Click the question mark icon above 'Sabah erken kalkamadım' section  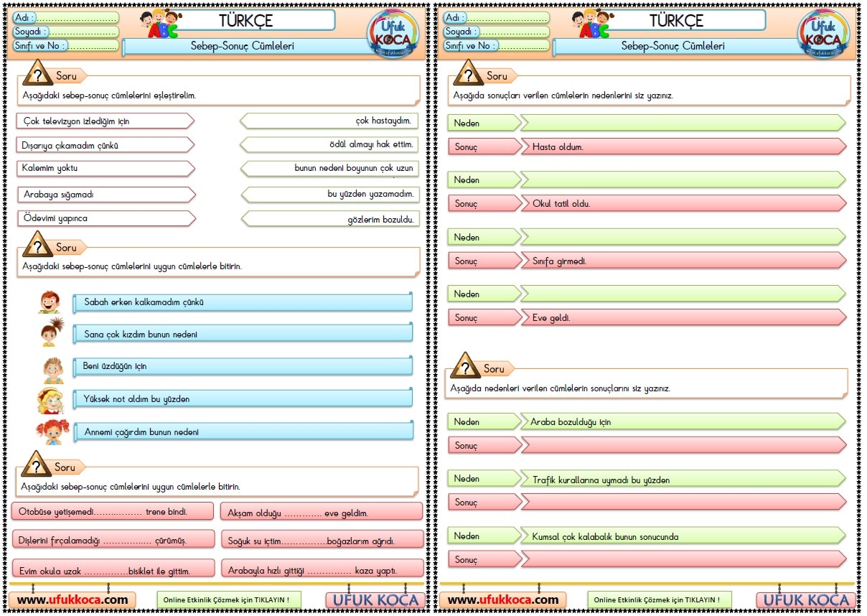[37, 245]
